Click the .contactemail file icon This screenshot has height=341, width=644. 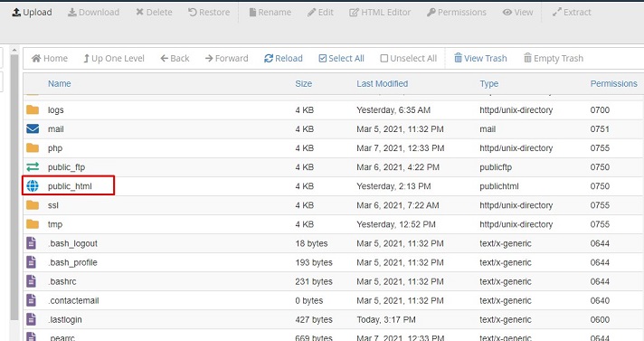pos(32,300)
